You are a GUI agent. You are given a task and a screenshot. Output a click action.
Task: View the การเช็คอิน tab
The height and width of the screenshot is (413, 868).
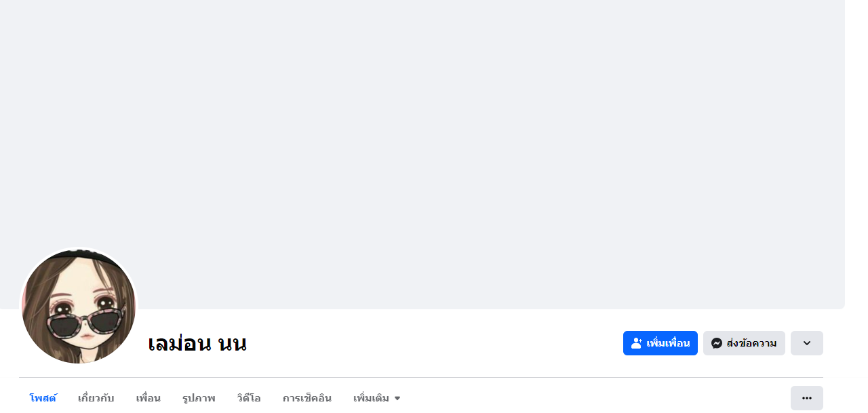(x=307, y=398)
